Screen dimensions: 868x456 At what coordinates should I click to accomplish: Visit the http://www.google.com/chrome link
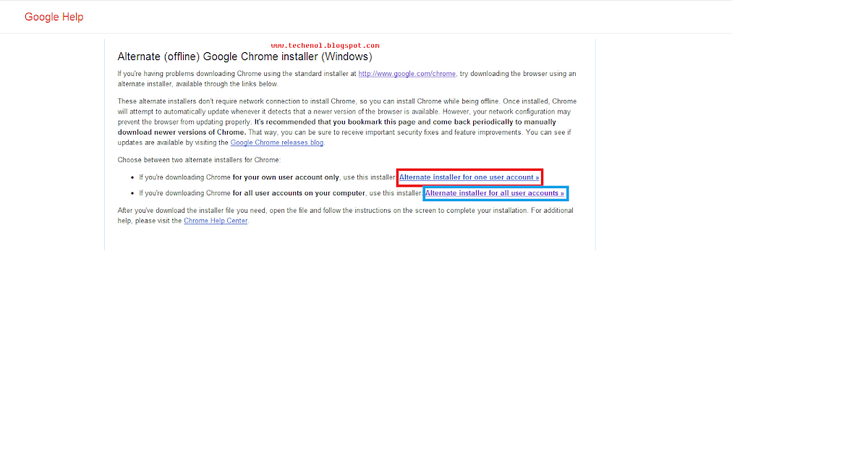pos(407,74)
